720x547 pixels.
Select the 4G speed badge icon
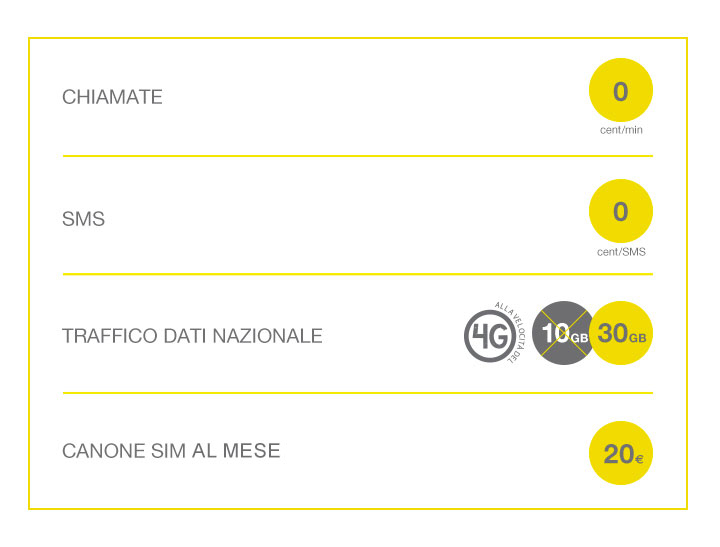489,336
